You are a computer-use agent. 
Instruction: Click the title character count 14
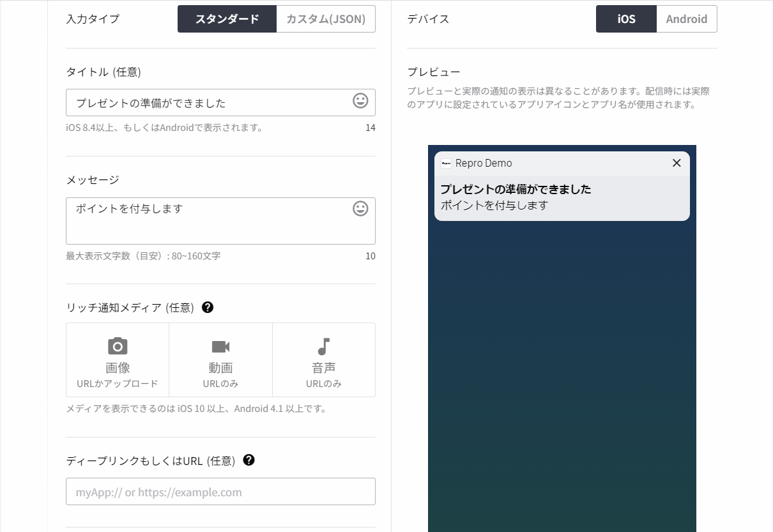pyautogui.click(x=371, y=128)
